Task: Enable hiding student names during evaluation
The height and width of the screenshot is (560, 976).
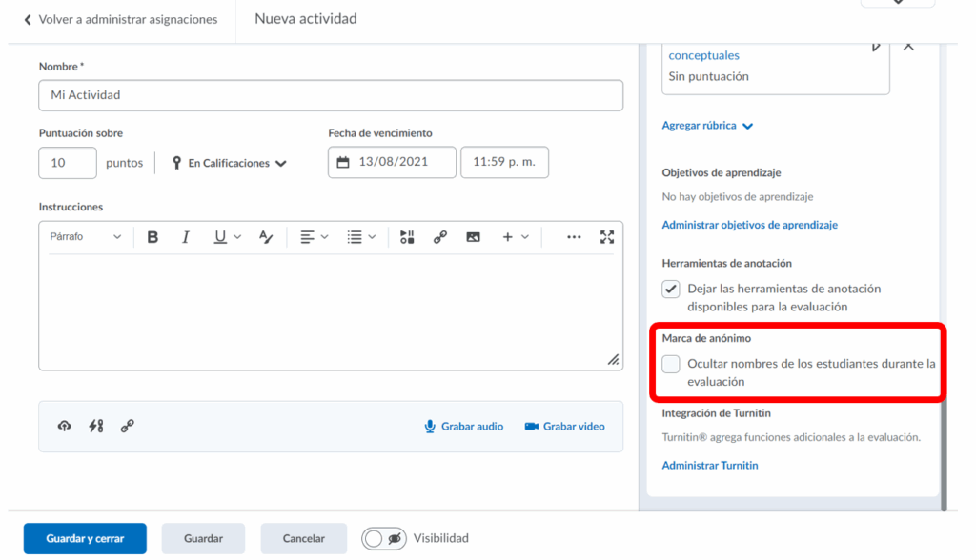Action: (x=671, y=364)
